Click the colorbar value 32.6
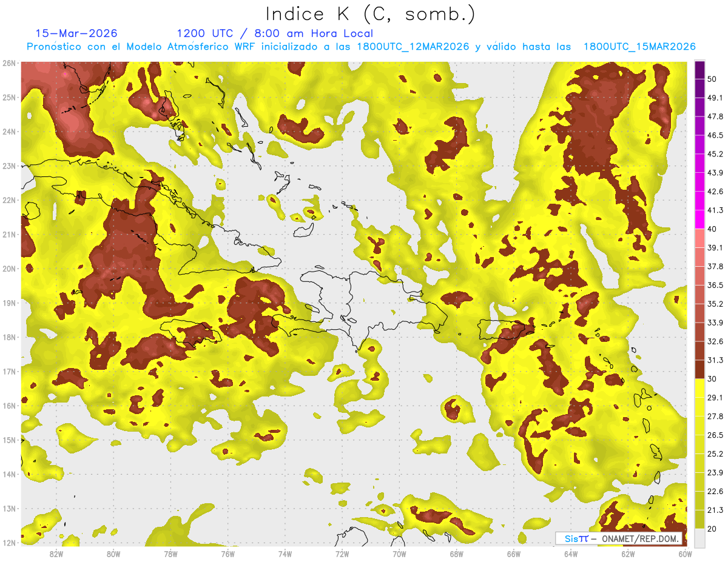The height and width of the screenshot is (562, 728). (715, 341)
